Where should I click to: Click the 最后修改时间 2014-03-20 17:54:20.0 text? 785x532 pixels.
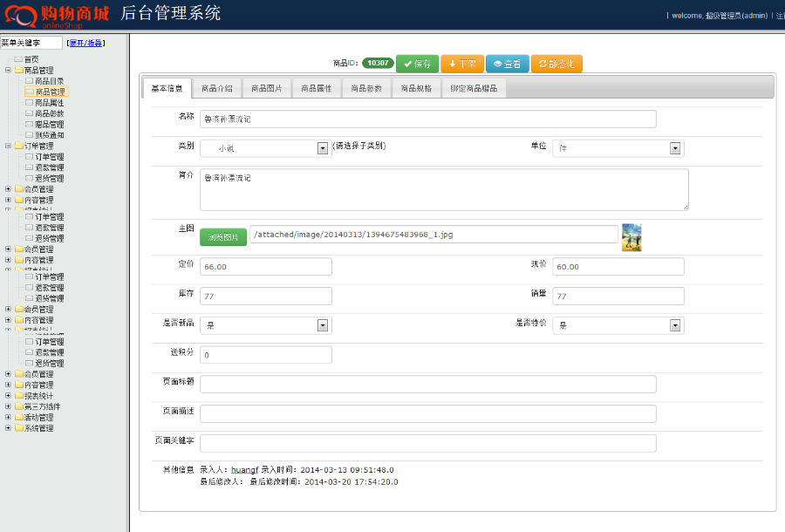(x=324, y=482)
